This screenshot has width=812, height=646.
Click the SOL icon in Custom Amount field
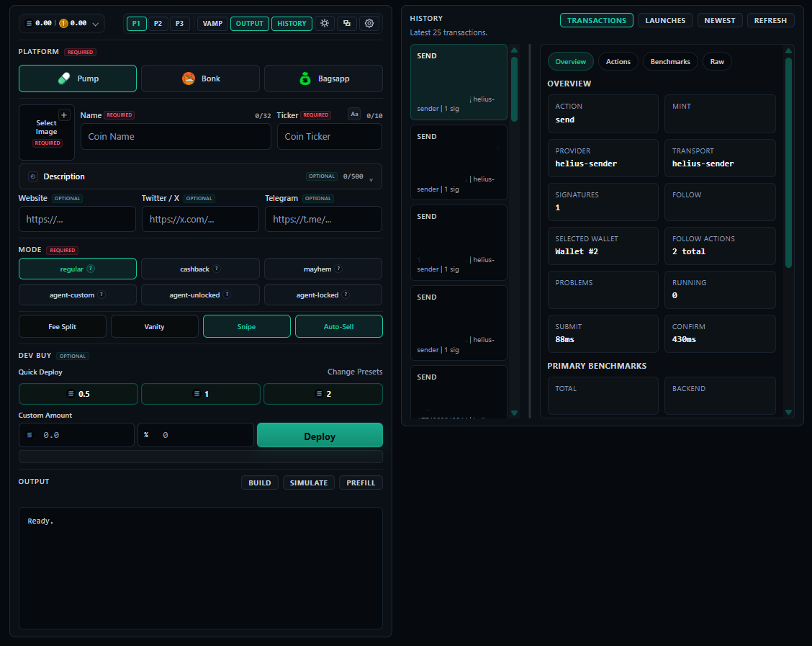30,435
